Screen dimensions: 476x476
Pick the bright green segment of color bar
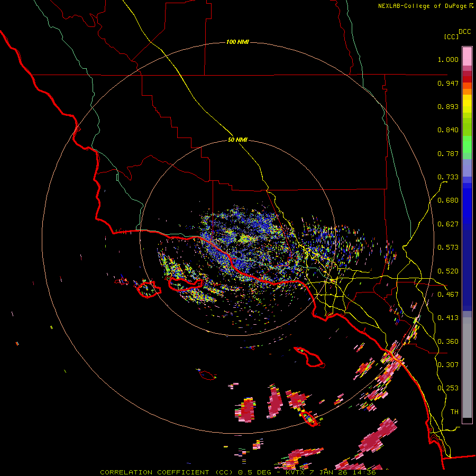click(467, 144)
